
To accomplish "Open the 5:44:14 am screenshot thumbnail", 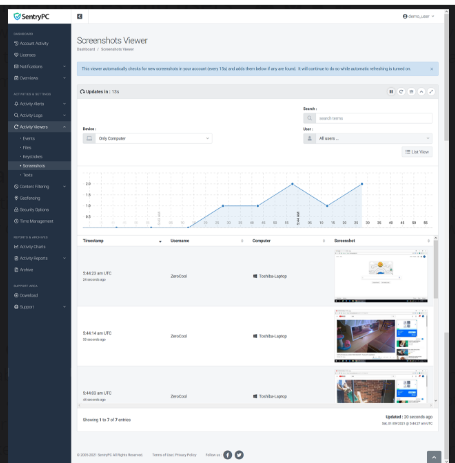I will point(381,336).
